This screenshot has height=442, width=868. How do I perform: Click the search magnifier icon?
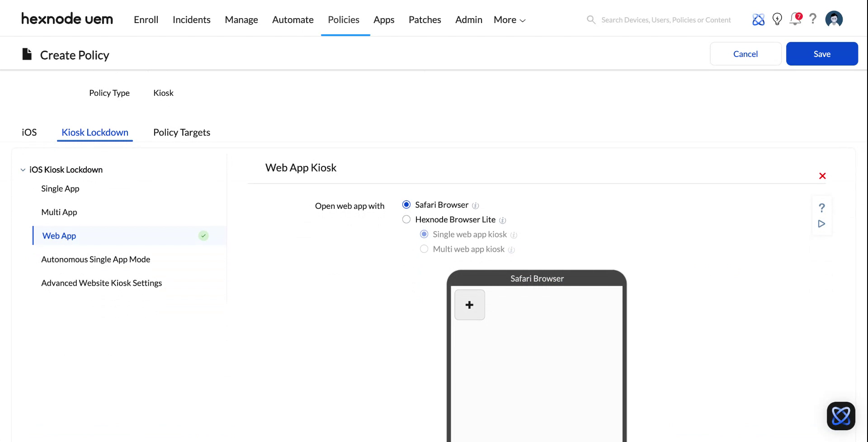point(591,19)
